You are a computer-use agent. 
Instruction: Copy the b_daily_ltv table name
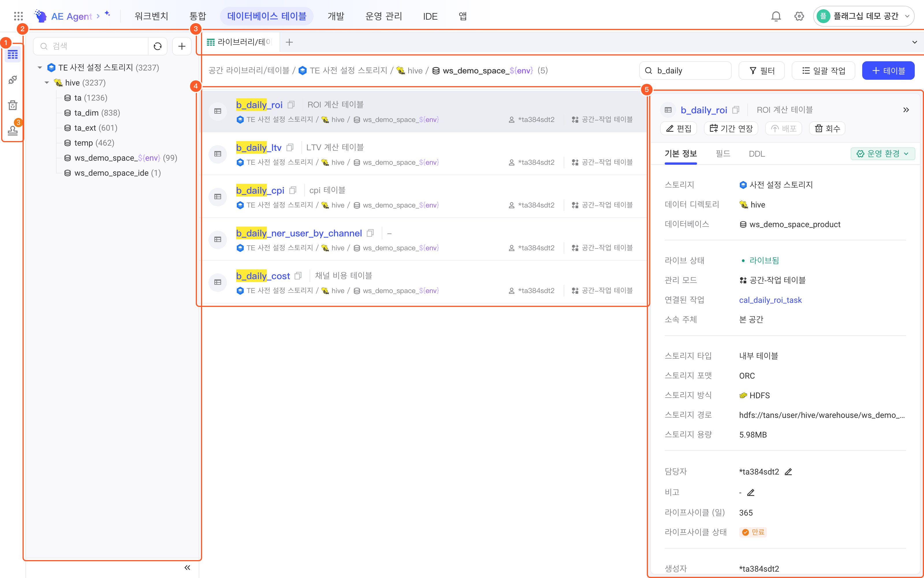[x=290, y=147]
